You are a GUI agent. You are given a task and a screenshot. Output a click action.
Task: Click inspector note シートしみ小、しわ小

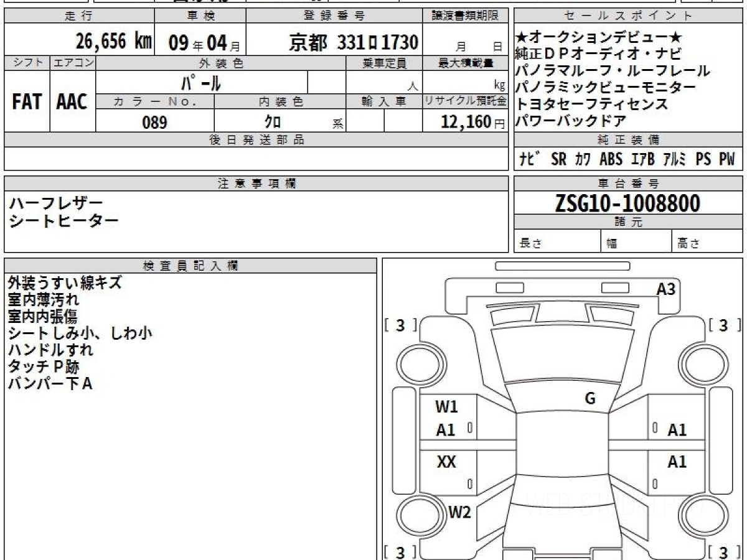tap(80, 333)
